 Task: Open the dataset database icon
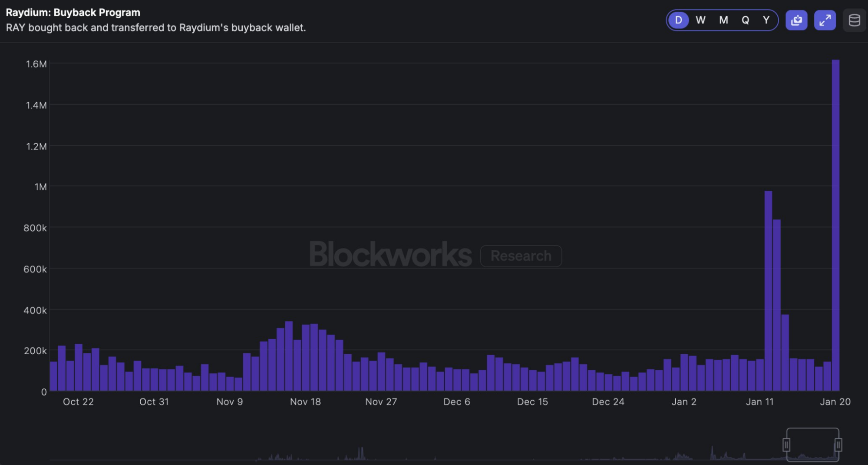click(854, 20)
